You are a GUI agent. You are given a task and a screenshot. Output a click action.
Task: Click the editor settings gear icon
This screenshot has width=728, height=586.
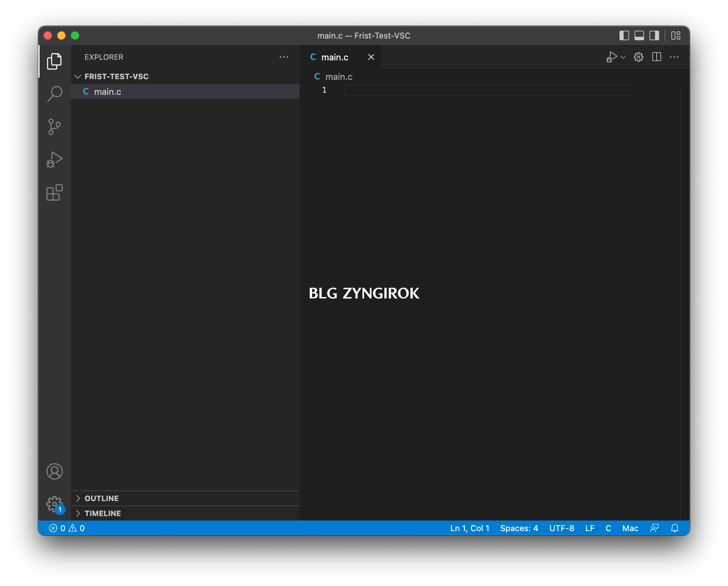[638, 57]
